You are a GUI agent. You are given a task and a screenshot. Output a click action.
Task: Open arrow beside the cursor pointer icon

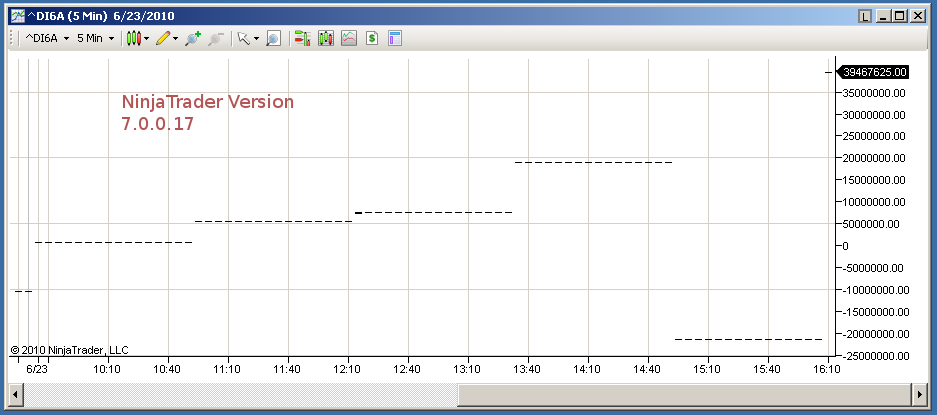[x=256, y=39]
